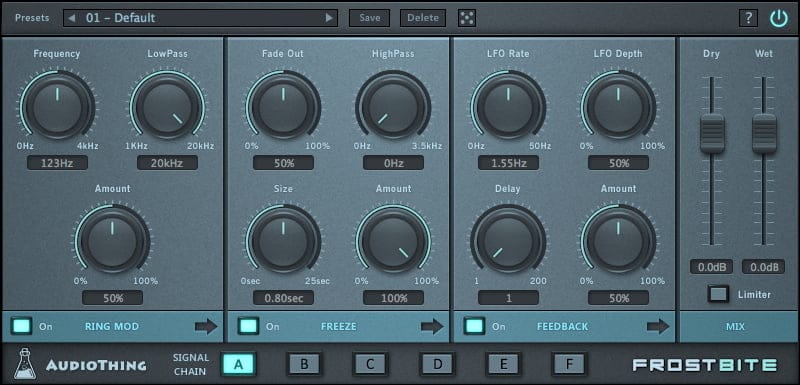Toggle the Freeze On switch
Image resolution: width=800 pixels, height=385 pixels.
(248, 326)
